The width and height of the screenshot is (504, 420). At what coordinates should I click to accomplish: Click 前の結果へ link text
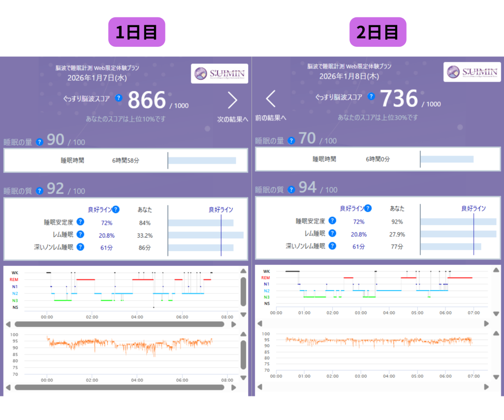[x=271, y=118]
